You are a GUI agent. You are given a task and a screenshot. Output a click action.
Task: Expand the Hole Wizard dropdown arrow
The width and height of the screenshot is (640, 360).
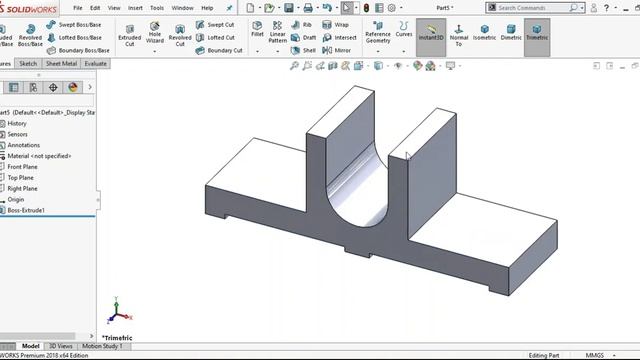(x=155, y=51)
